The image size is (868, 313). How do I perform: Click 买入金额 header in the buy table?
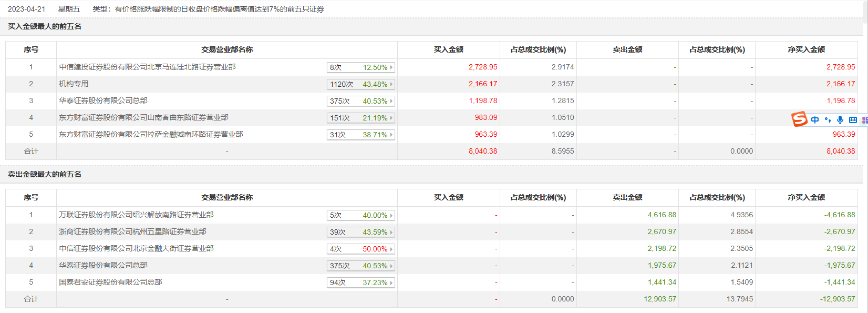tap(448, 49)
